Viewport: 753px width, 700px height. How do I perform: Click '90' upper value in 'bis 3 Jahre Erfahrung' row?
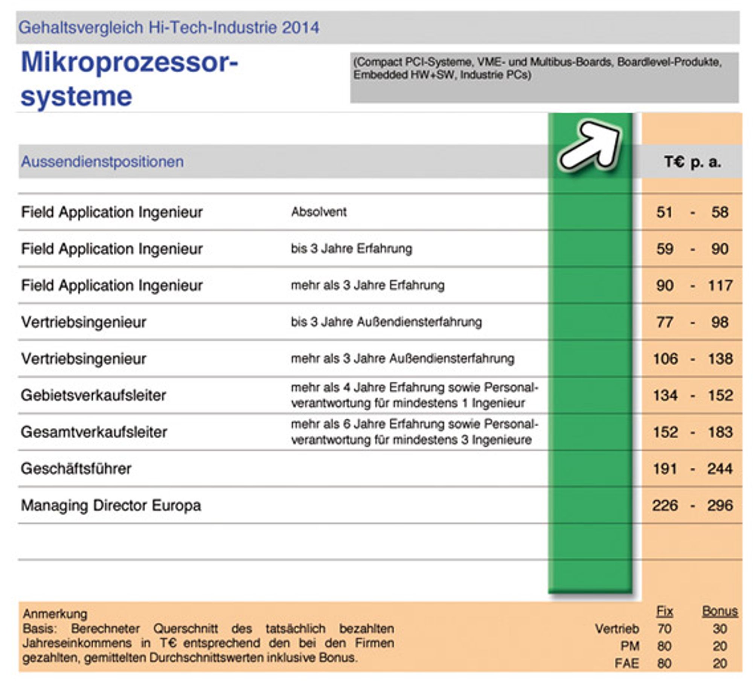(719, 249)
